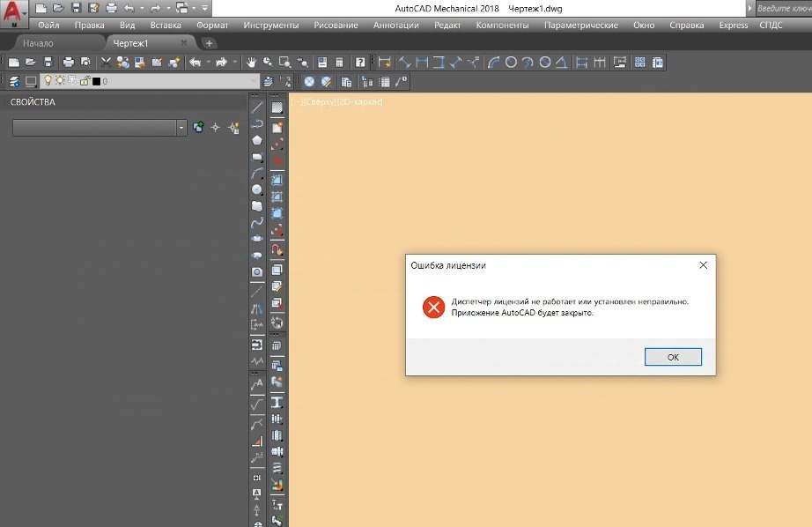This screenshot has width=812, height=527.
Task: Open the Файл menu
Action: (48, 25)
